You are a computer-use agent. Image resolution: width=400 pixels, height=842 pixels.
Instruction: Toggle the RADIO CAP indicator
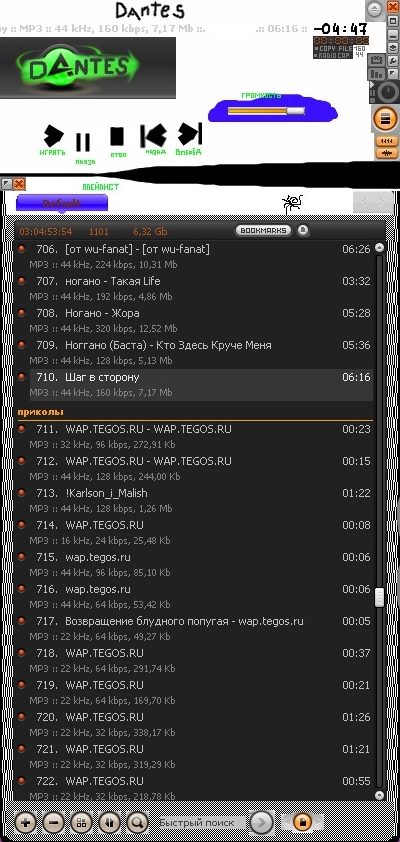[332, 55]
